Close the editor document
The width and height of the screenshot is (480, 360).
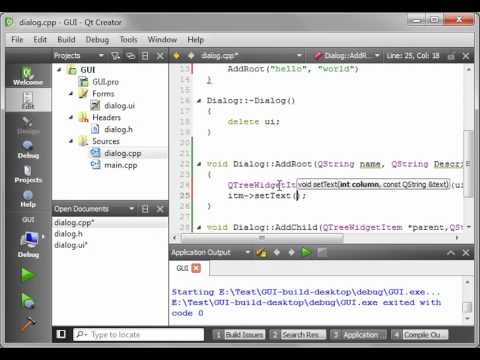pyautogui.click(x=466, y=56)
